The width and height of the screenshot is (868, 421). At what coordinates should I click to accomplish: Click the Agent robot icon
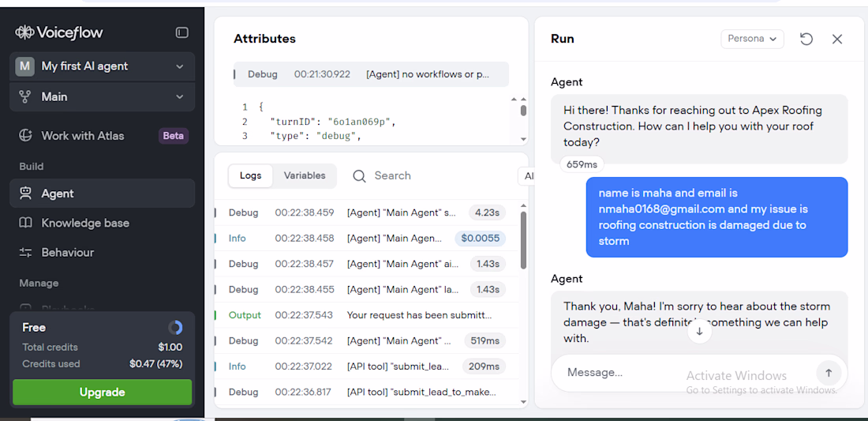coord(25,194)
